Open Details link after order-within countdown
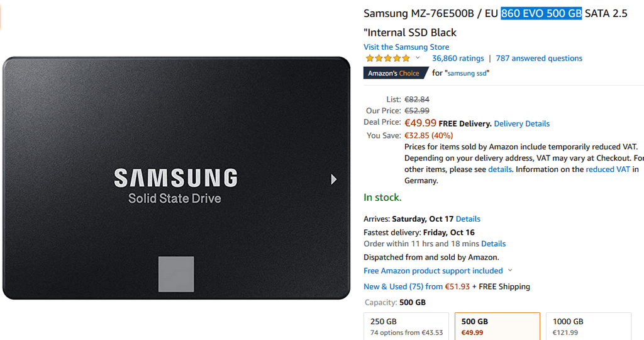 (x=493, y=244)
